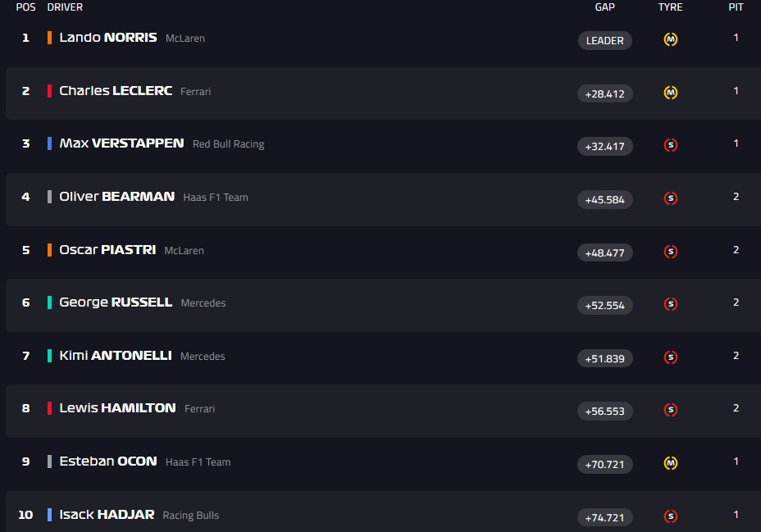Select driver Max Verstappen
The image size is (761, 532).
coord(121,143)
